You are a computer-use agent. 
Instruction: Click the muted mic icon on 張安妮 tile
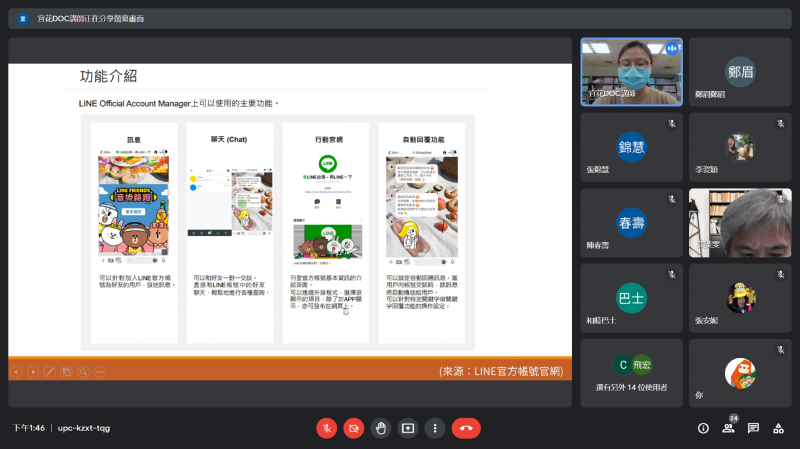(x=781, y=275)
